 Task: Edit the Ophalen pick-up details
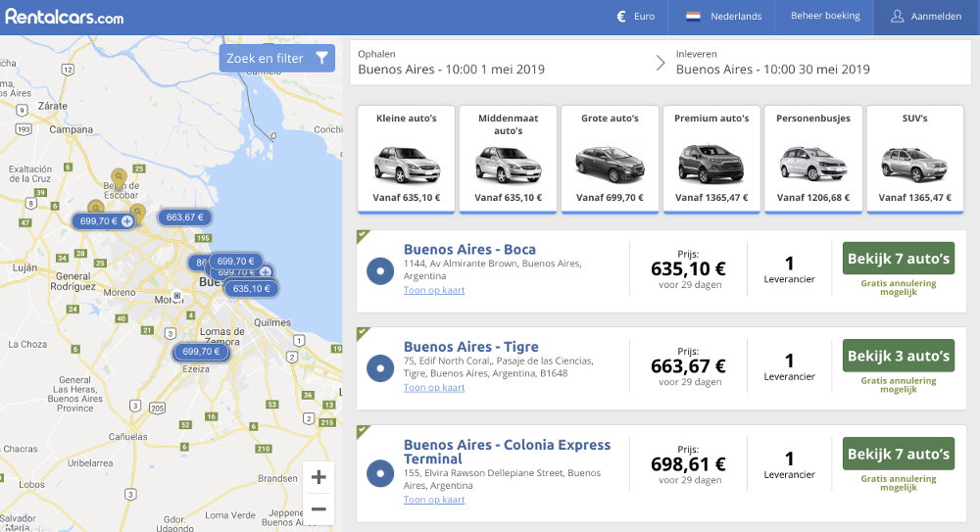[451, 63]
